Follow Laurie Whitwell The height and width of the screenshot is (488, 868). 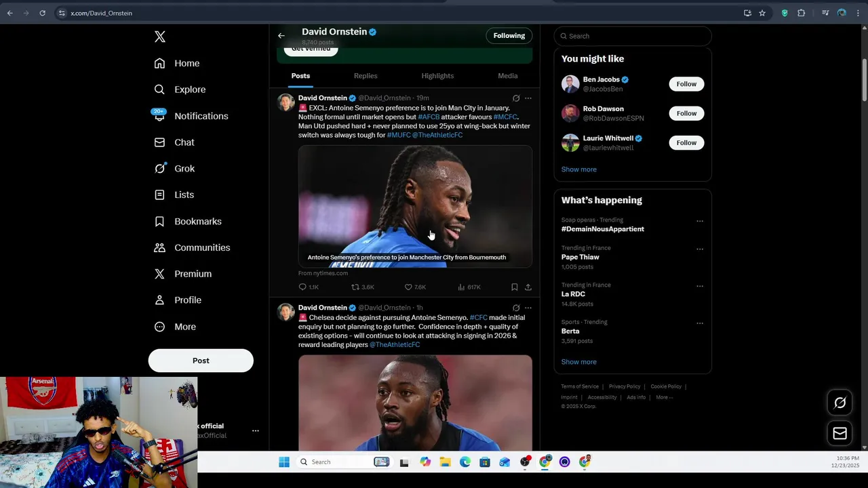[x=686, y=142]
